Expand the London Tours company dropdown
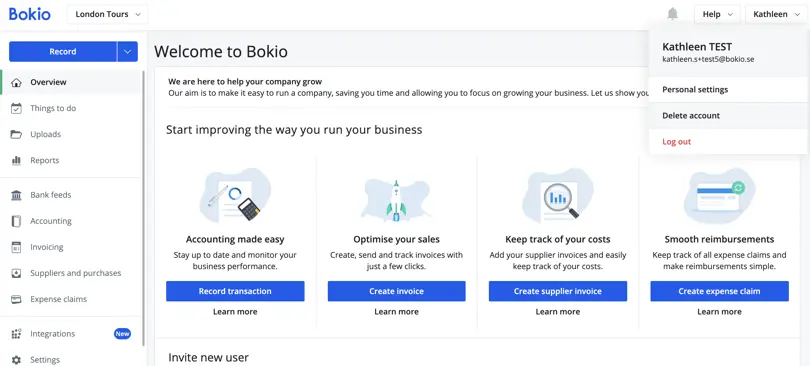This screenshot has height=366, width=810. coord(107,14)
